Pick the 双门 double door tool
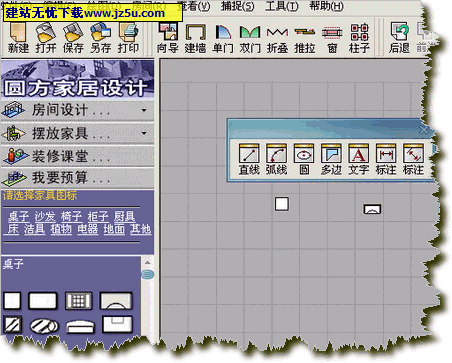This screenshot has width=452, height=363. click(x=250, y=39)
